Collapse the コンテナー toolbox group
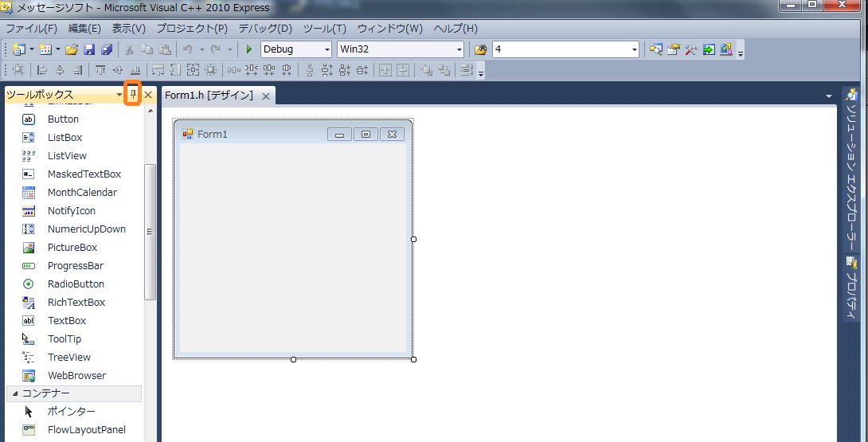 click(x=15, y=393)
